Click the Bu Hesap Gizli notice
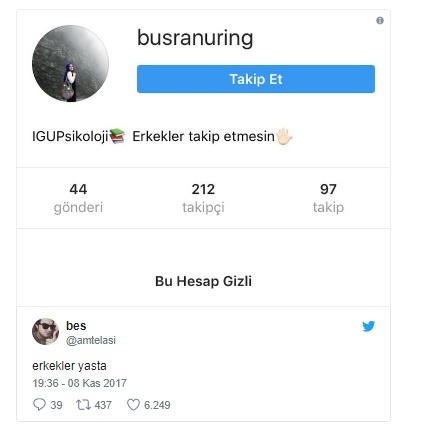 (203, 281)
